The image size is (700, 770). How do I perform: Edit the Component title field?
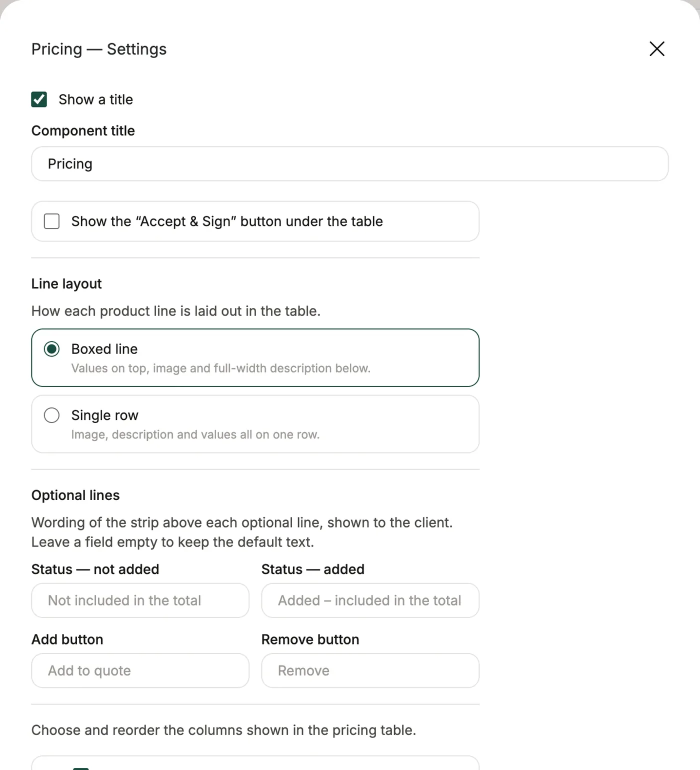[350, 164]
